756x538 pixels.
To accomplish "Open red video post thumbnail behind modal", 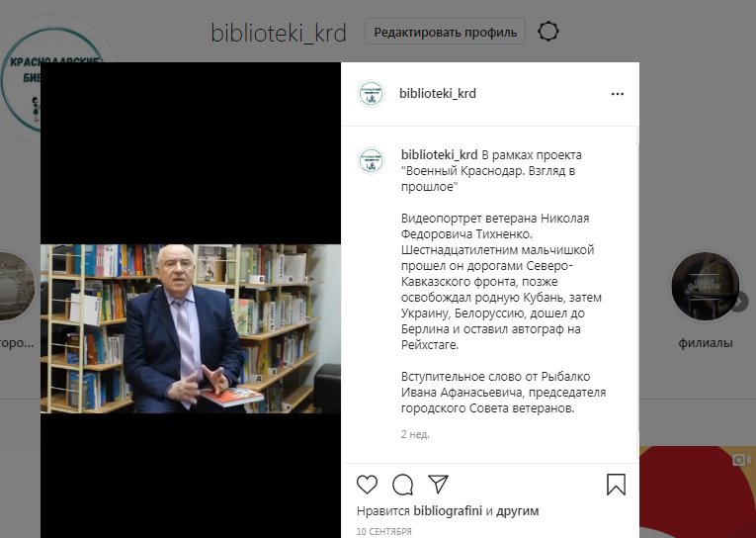I will pos(697,492).
